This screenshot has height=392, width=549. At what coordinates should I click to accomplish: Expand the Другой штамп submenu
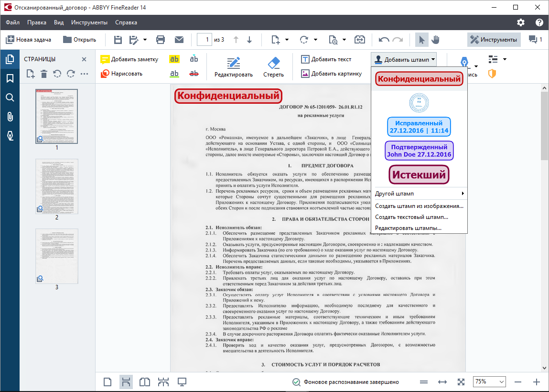point(419,194)
